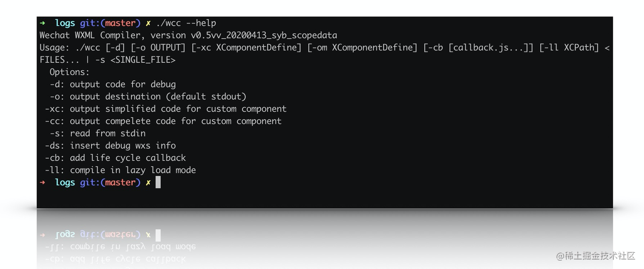Click the ./wcc --help command text
Screen dimensions: 644x269
[x=186, y=23]
